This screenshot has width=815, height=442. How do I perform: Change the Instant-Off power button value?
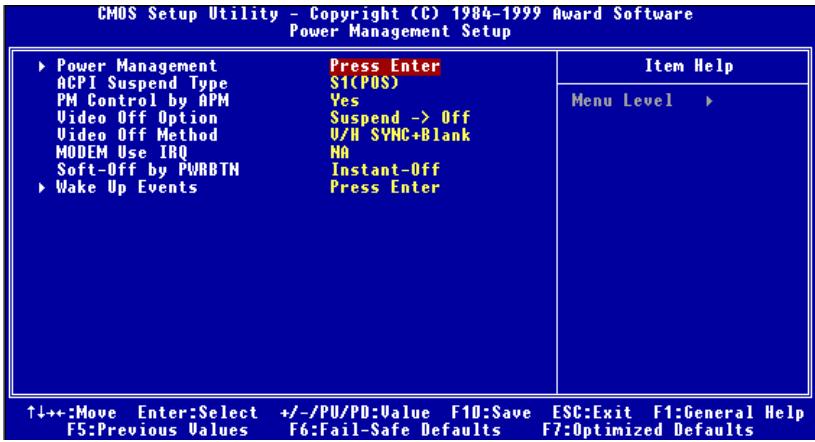[385, 170]
